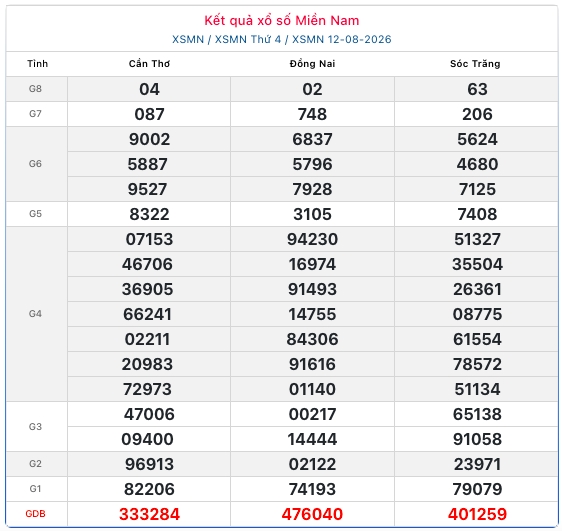The height and width of the screenshot is (531, 562).
Task: Click the G8 row label
Action: [35, 88]
